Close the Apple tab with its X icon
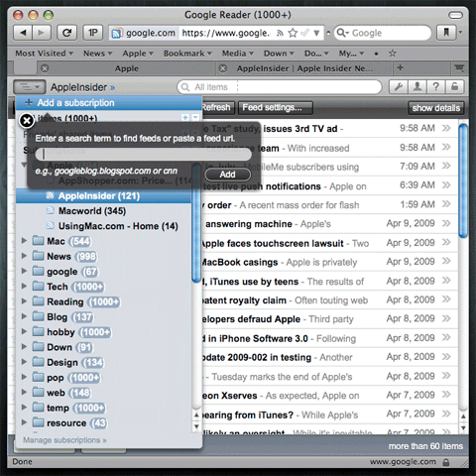 pyautogui.click(x=45, y=68)
